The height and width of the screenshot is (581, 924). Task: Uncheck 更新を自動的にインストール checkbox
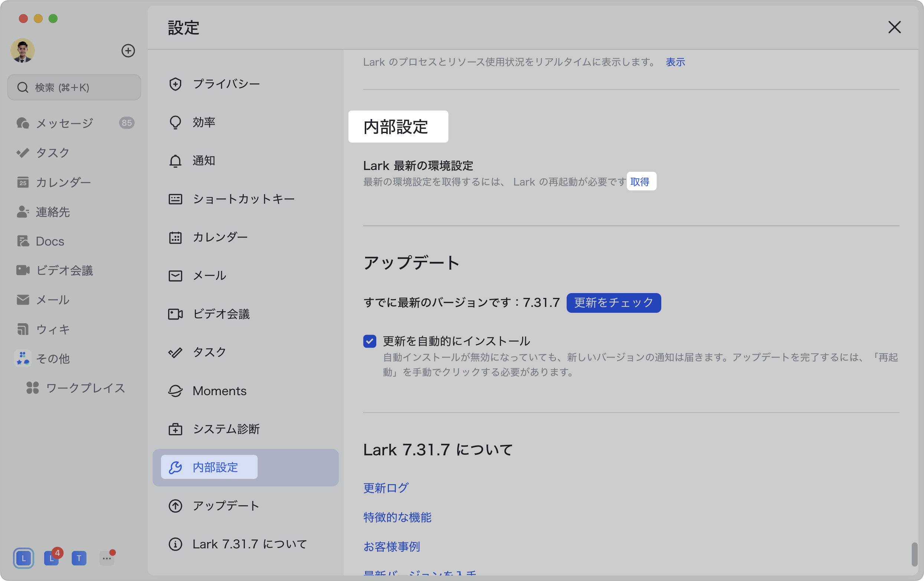(x=370, y=341)
